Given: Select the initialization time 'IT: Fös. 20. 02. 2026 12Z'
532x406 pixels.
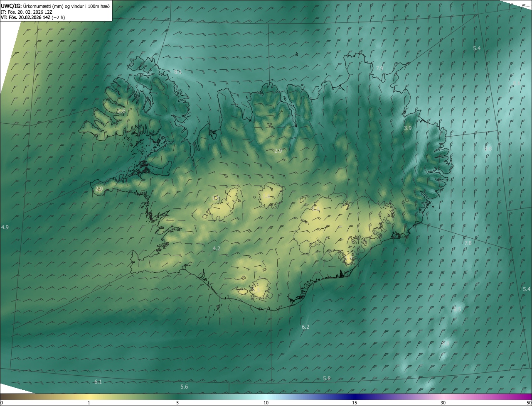Looking at the screenshot, I should click(x=27, y=12).
